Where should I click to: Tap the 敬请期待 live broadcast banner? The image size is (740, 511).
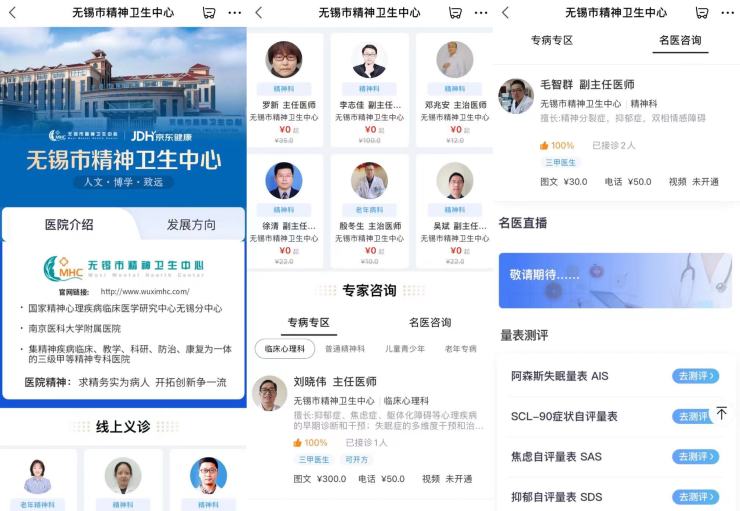point(615,280)
